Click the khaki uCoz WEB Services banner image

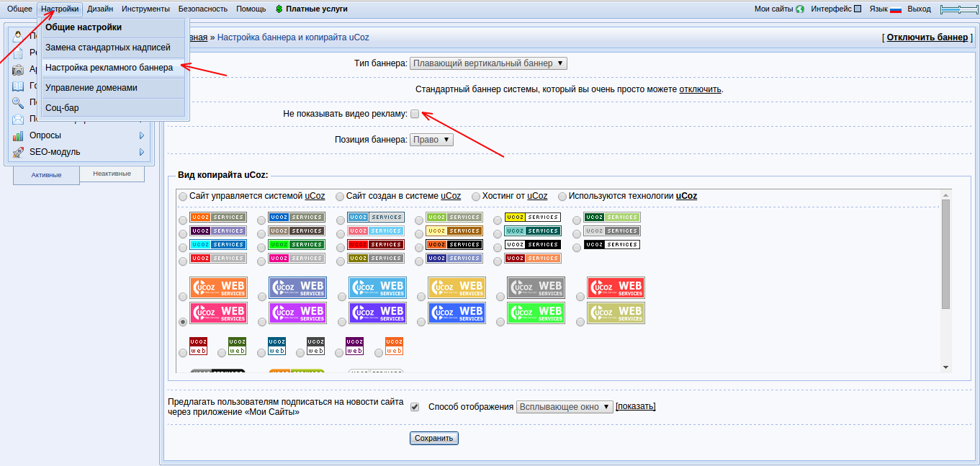point(616,313)
